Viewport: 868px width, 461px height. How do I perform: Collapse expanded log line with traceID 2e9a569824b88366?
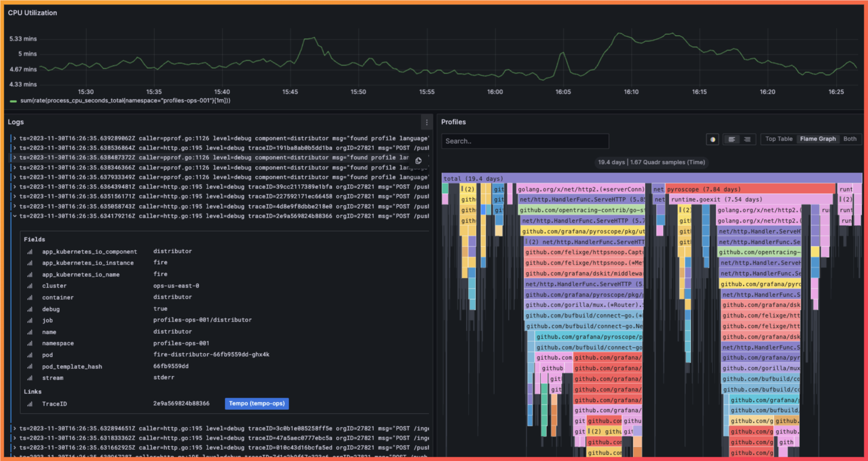point(15,216)
